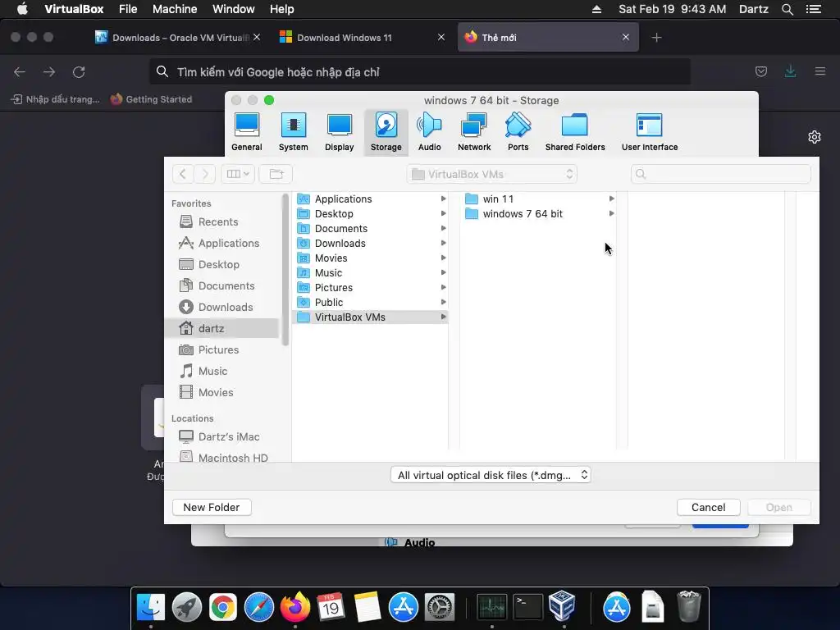Viewport: 840px width, 630px height.
Task: Open Firefox new tab page settings gear
Action: pos(815,137)
